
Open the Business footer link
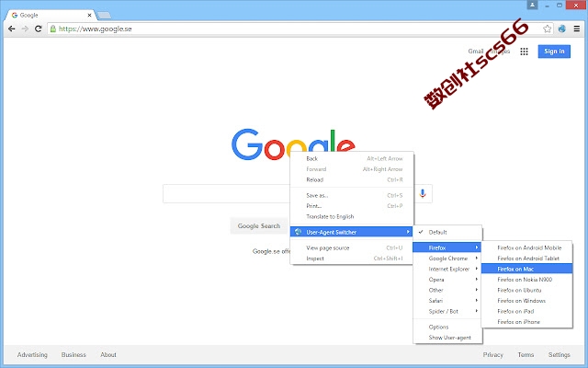click(x=73, y=355)
